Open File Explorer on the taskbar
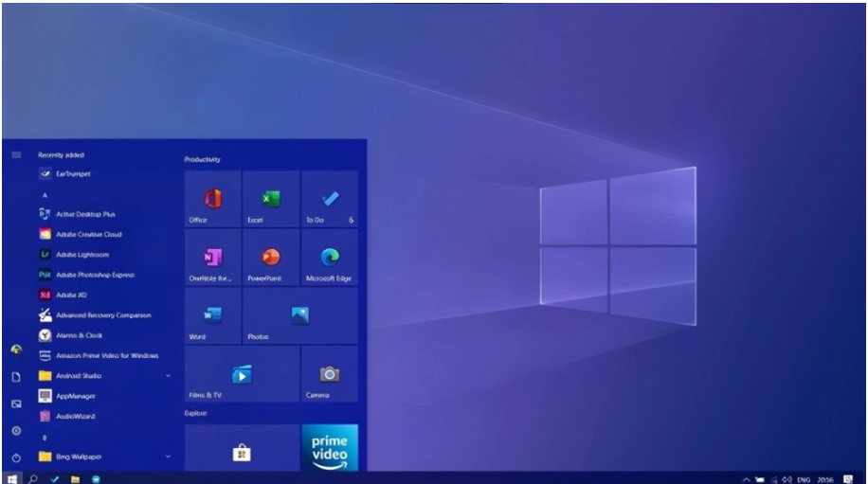 click(x=75, y=479)
